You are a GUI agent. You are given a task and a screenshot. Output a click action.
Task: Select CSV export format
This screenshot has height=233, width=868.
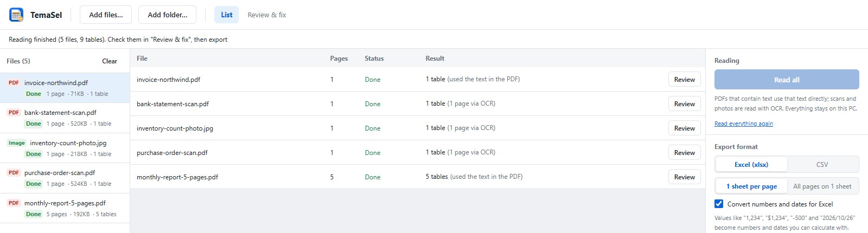tap(822, 164)
